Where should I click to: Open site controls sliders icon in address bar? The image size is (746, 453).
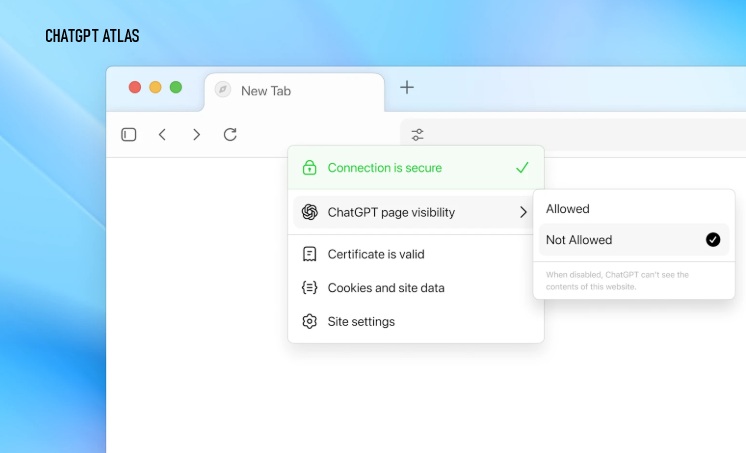417,135
